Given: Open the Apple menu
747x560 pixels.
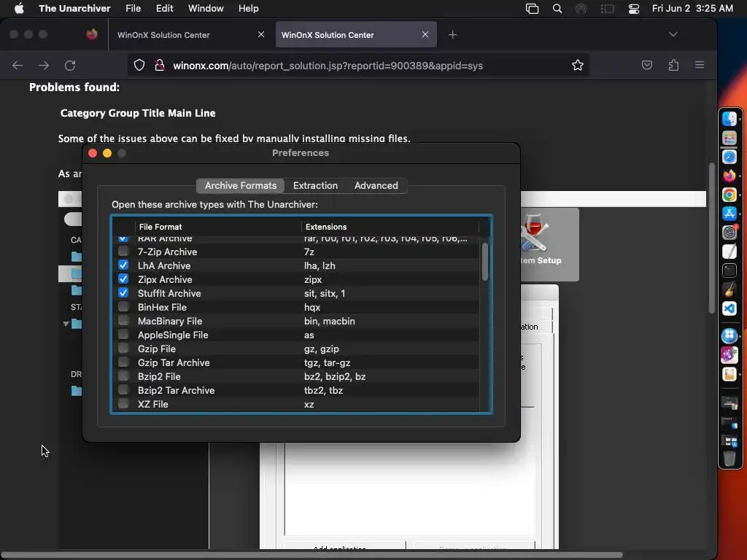Looking at the screenshot, I should (x=19, y=9).
